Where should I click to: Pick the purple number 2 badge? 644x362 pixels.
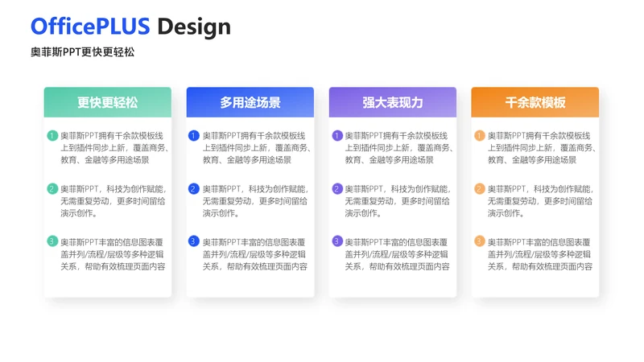pos(337,189)
